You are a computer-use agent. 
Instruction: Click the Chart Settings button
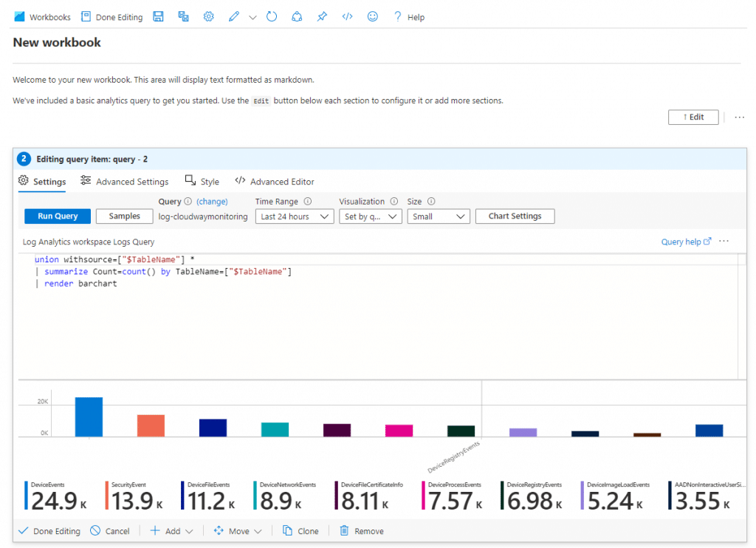click(x=515, y=216)
